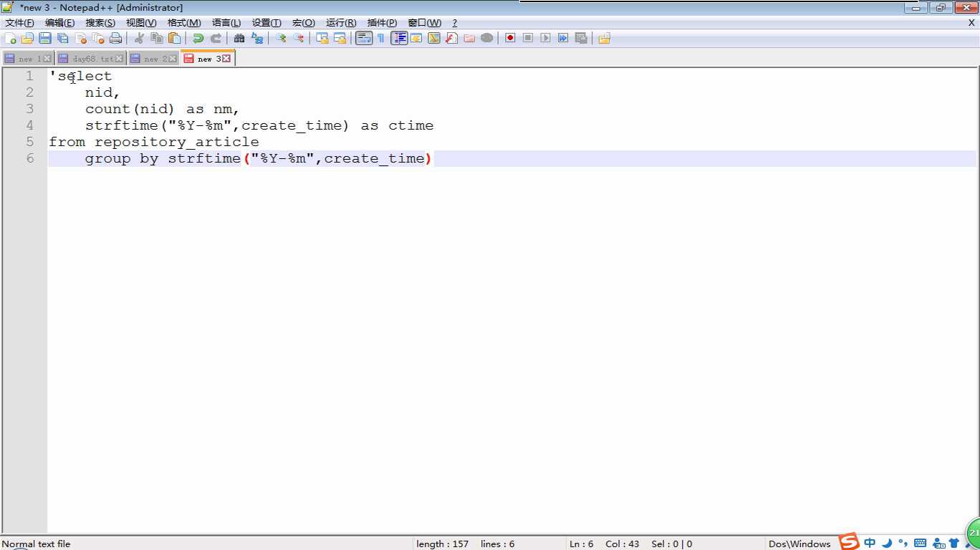Open Find with the binoculars icon
Viewport: 980px width, 550px height.
point(239,38)
